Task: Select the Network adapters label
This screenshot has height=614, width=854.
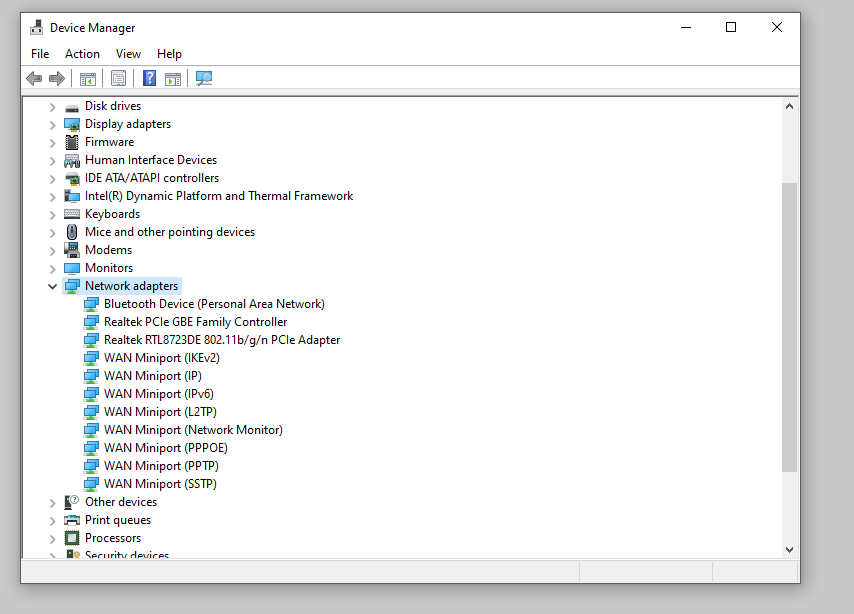Action: coord(131,286)
